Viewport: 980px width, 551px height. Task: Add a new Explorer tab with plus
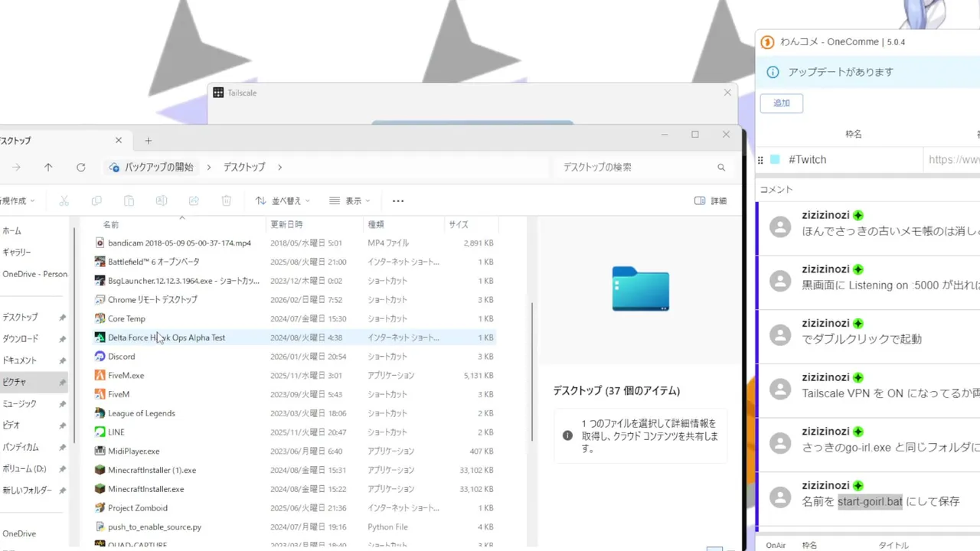149,141
